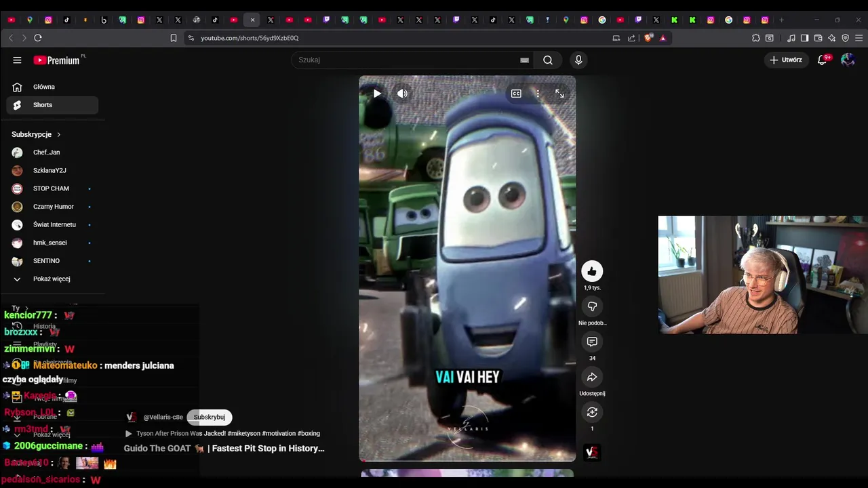The image size is (868, 488).
Task: Open the @Vellaris-c8e channel link
Action: 163,418
